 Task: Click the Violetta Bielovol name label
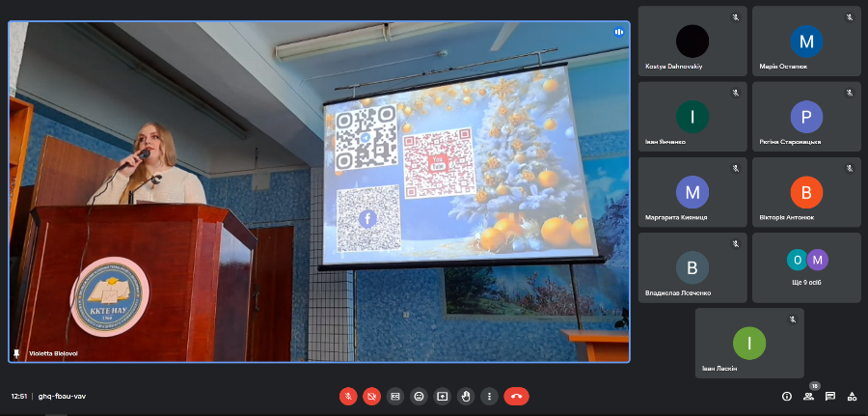coord(53,353)
